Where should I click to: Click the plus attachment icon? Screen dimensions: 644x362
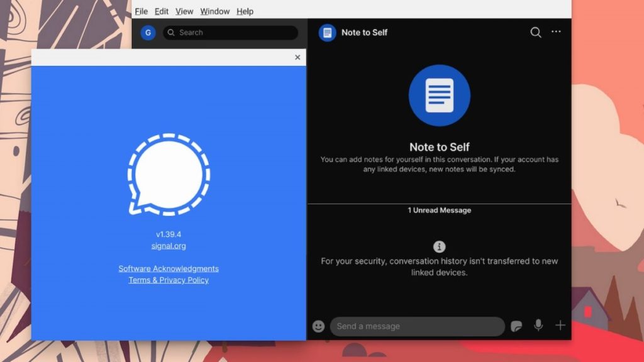point(560,326)
